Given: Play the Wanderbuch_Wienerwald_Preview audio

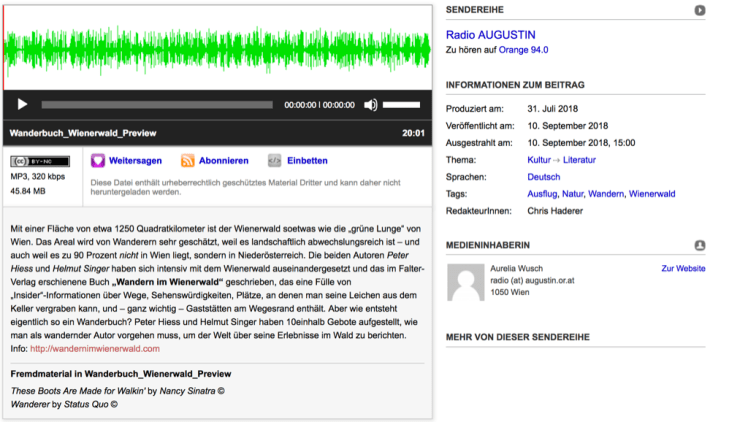Looking at the screenshot, I should pos(22,104).
